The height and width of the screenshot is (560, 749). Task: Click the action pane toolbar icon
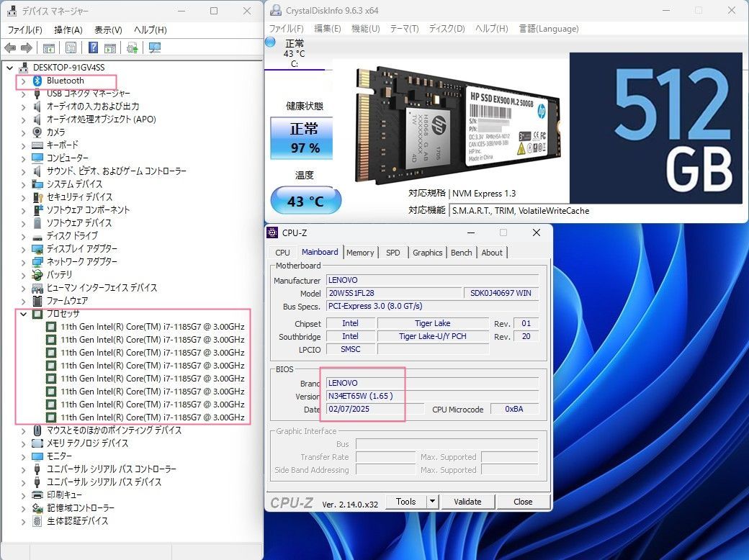pos(110,48)
